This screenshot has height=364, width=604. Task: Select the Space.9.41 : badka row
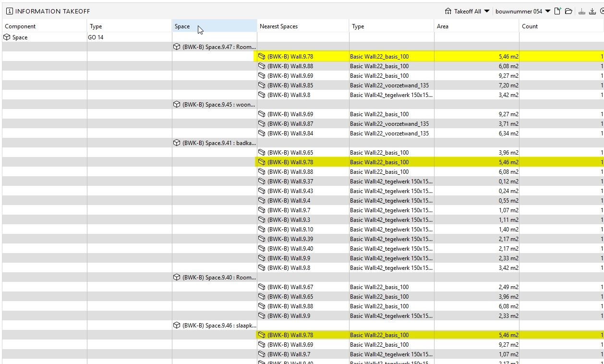(215, 143)
